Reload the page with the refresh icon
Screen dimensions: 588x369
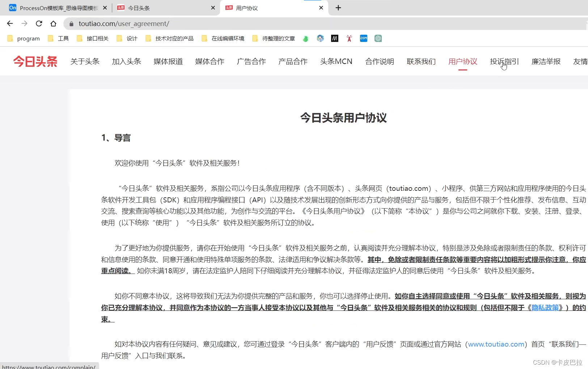pyautogui.click(x=39, y=23)
